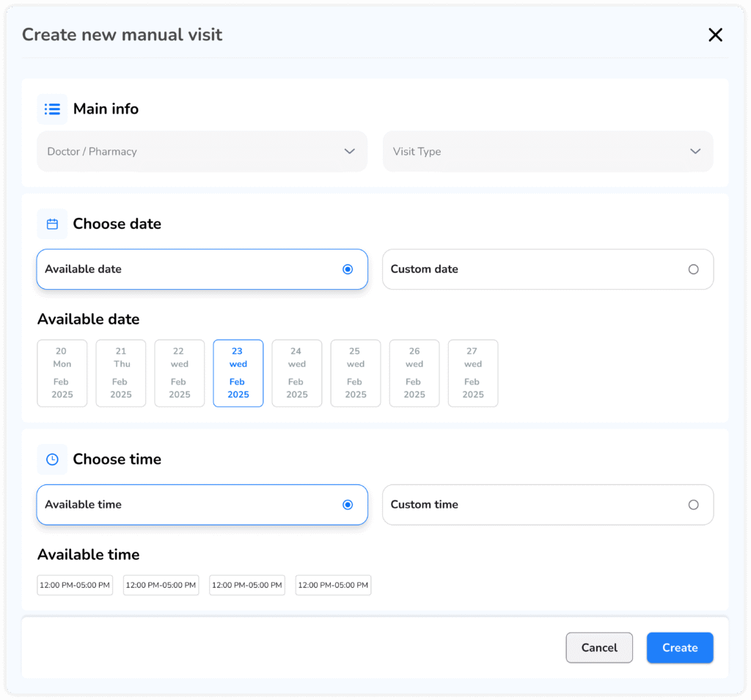Choose the Custom date radio option
The image size is (751, 700).
point(693,269)
